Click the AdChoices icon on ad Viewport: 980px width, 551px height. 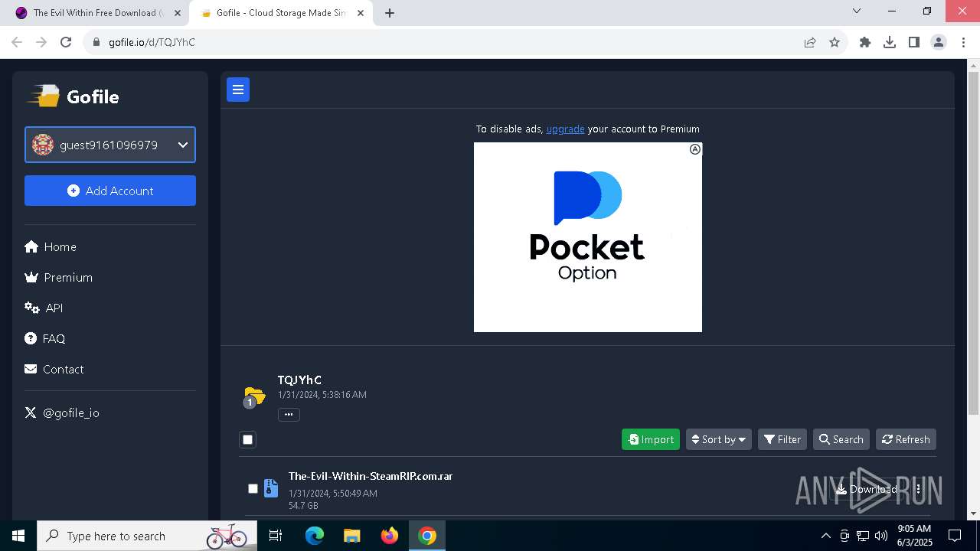click(x=694, y=149)
